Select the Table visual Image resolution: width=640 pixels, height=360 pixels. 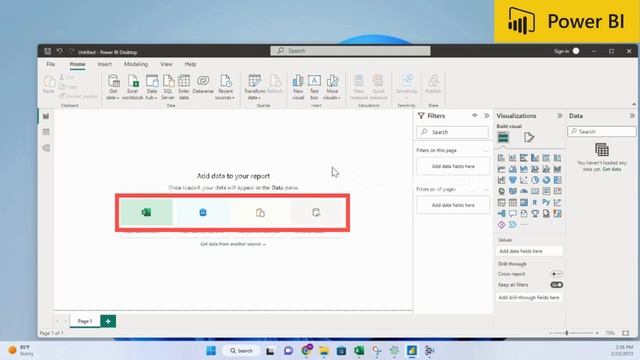(513, 202)
